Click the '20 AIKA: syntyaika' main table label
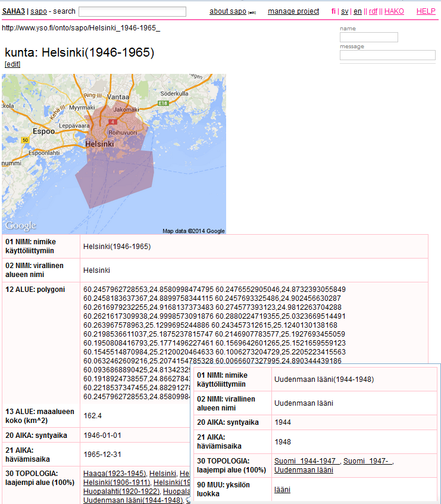Screen dimensions: 441x504 (x=36, y=435)
